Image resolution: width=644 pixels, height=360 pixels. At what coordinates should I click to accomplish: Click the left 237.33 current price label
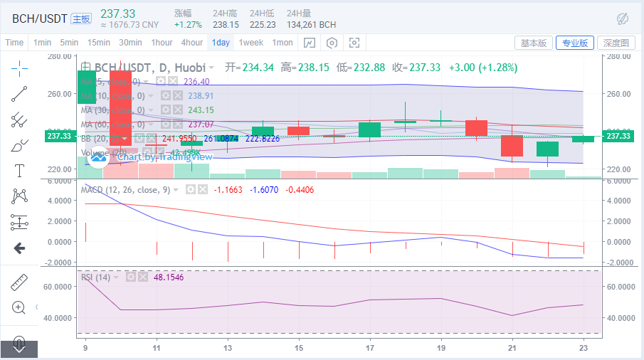coord(60,136)
